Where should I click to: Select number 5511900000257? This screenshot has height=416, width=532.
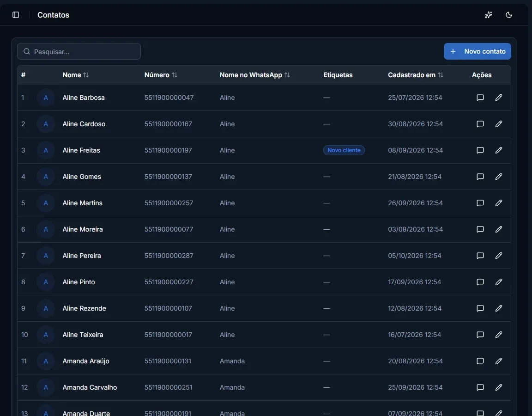tap(169, 203)
